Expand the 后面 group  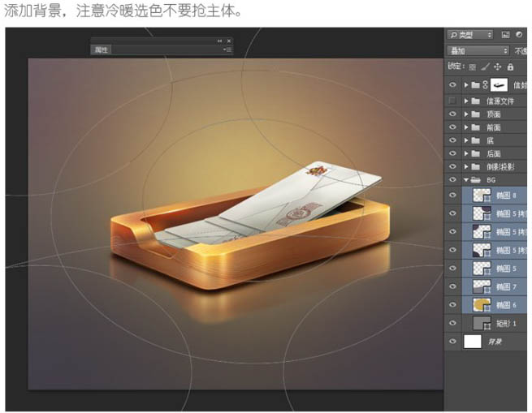pyautogui.click(x=466, y=153)
